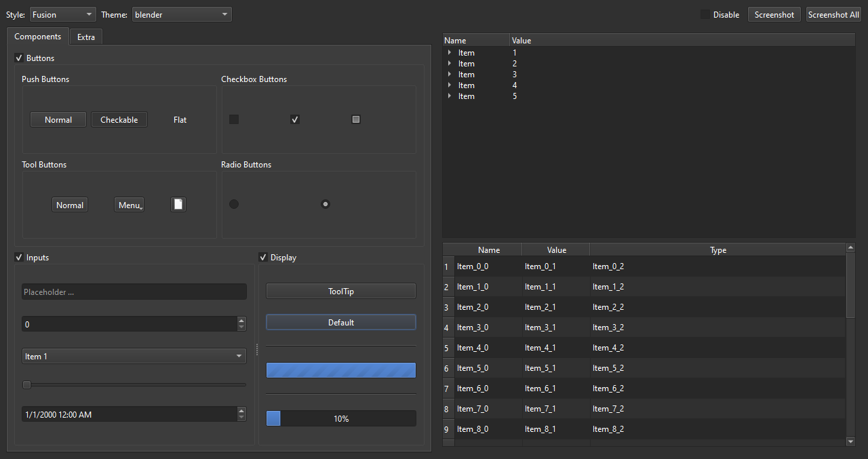Expand the tree Item with value 5
Image resolution: width=868 pixels, height=459 pixels.
click(x=450, y=96)
